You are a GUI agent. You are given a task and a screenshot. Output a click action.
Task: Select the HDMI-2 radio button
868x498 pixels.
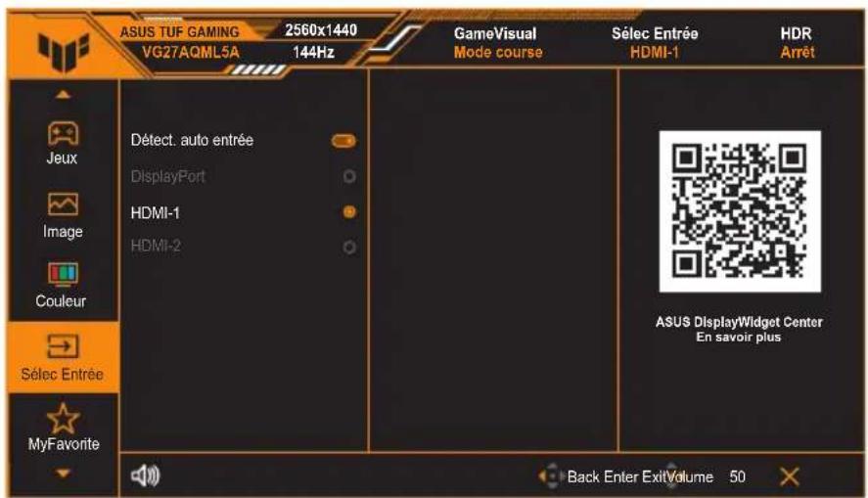click(349, 247)
